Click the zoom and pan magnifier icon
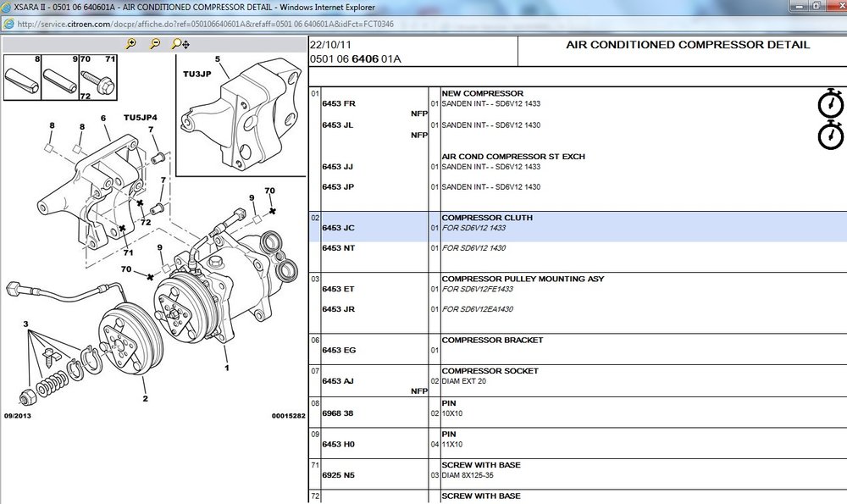Viewport: 847px width, 504px height. [180, 44]
